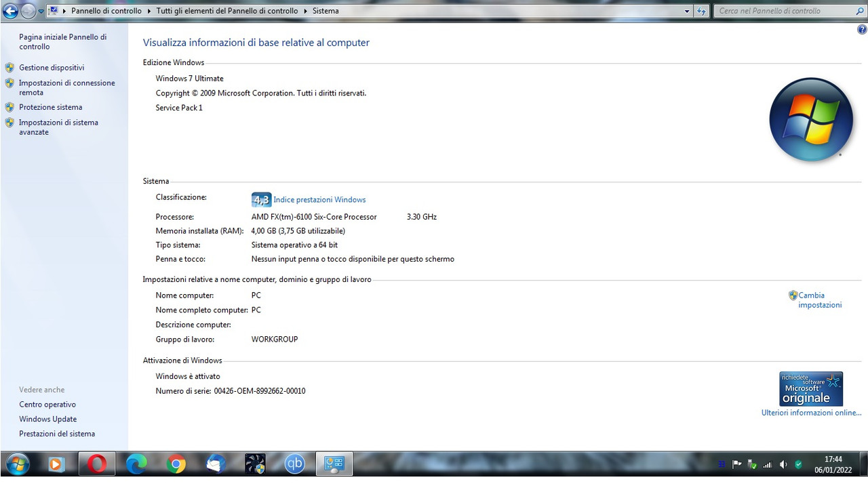Screen dimensions: 868x490
Task: Open the help question mark icon
Action: click(x=862, y=30)
